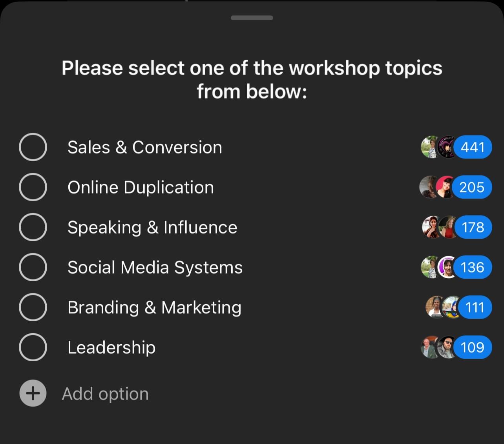Viewport: 504px width, 444px height.
Task: Select the Branding & Marketing radio button
Action: (33, 307)
